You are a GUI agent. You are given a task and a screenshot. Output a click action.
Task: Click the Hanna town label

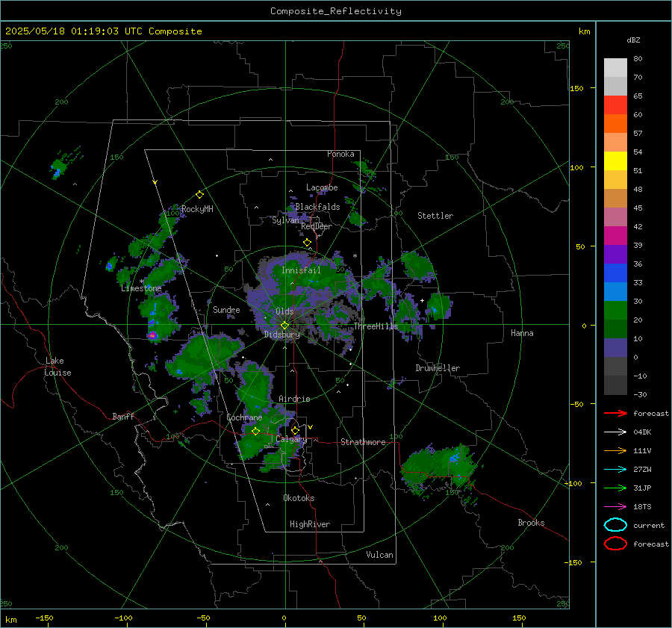pyautogui.click(x=522, y=333)
